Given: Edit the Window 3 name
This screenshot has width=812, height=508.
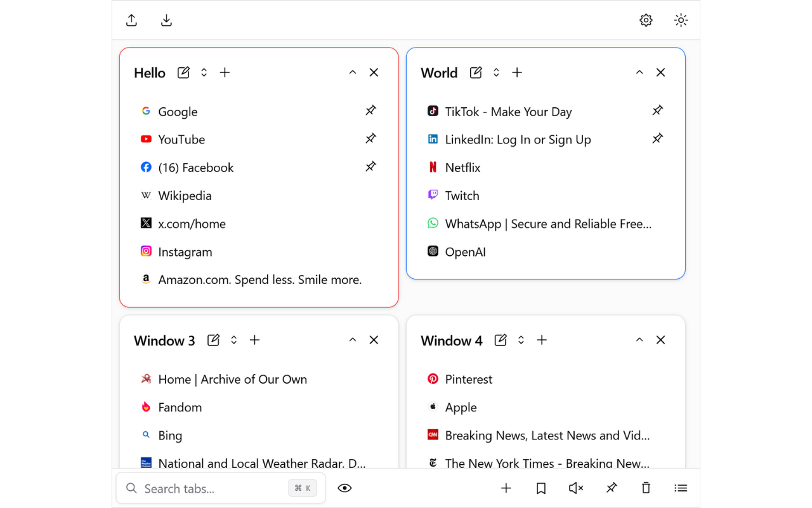Looking at the screenshot, I should click(x=213, y=340).
